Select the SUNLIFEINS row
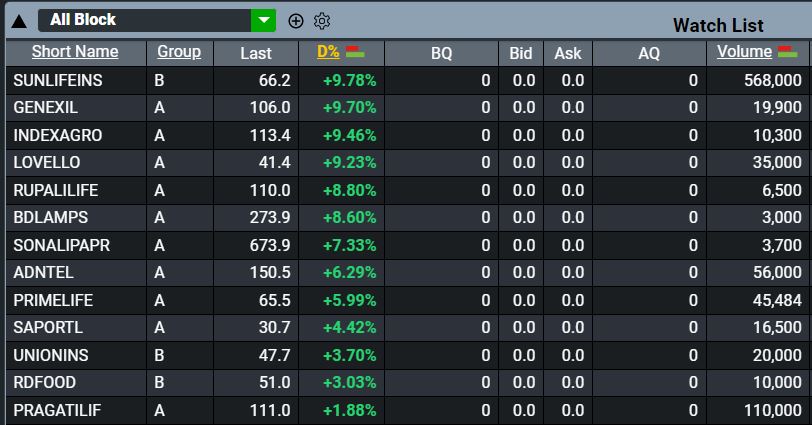 tap(58, 80)
